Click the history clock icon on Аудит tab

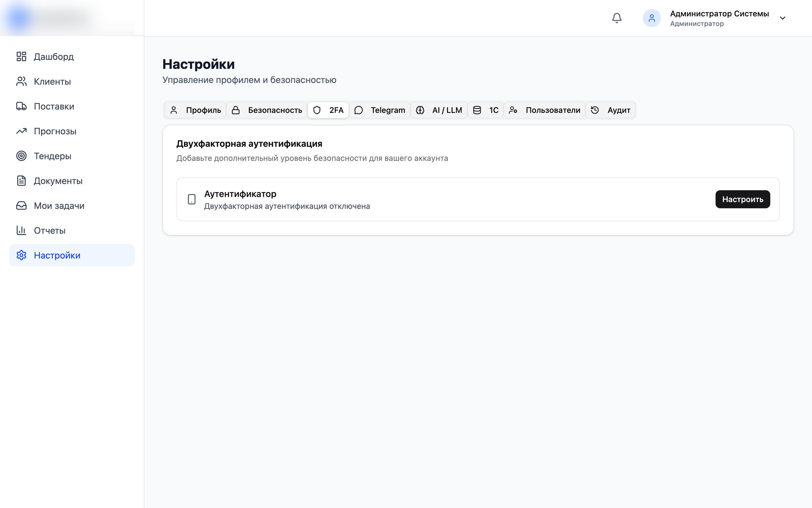(x=595, y=110)
